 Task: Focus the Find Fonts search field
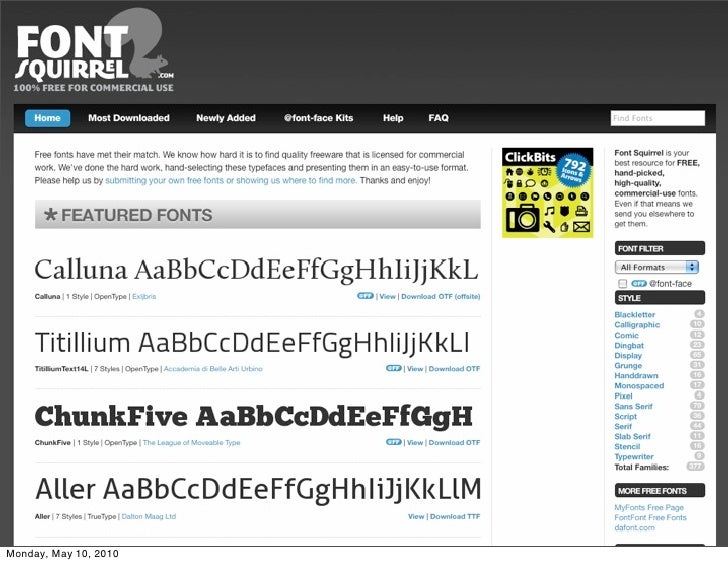coord(657,118)
